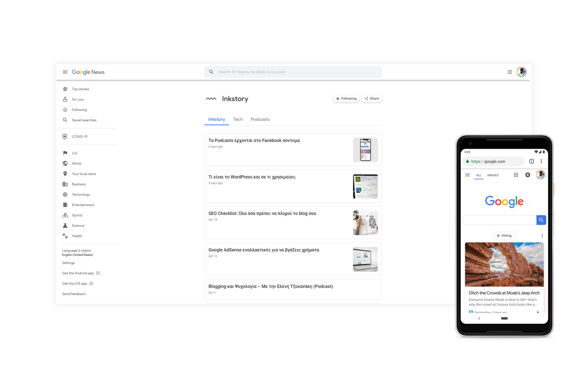This screenshot has width=588, height=368.
Task: Select the Technology section
Action: click(x=81, y=194)
